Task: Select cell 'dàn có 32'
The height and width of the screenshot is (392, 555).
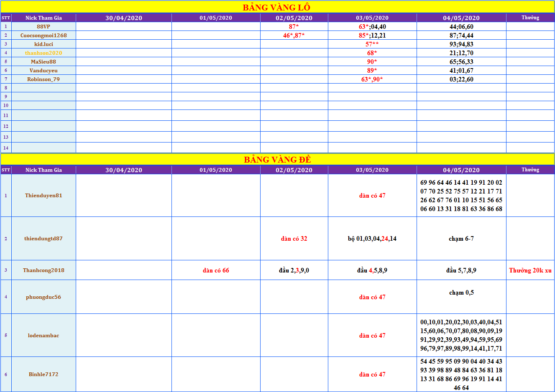Action: pos(294,238)
